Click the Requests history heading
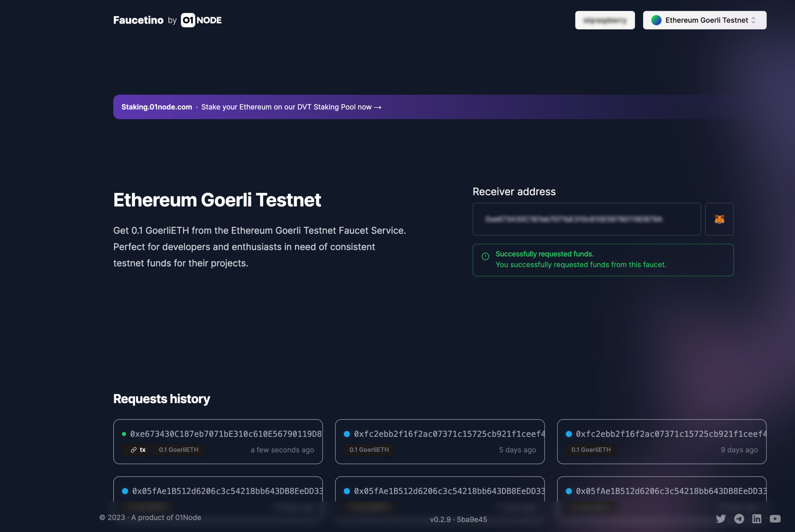Viewport: 795px width, 532px height. (x=161, y=399)
